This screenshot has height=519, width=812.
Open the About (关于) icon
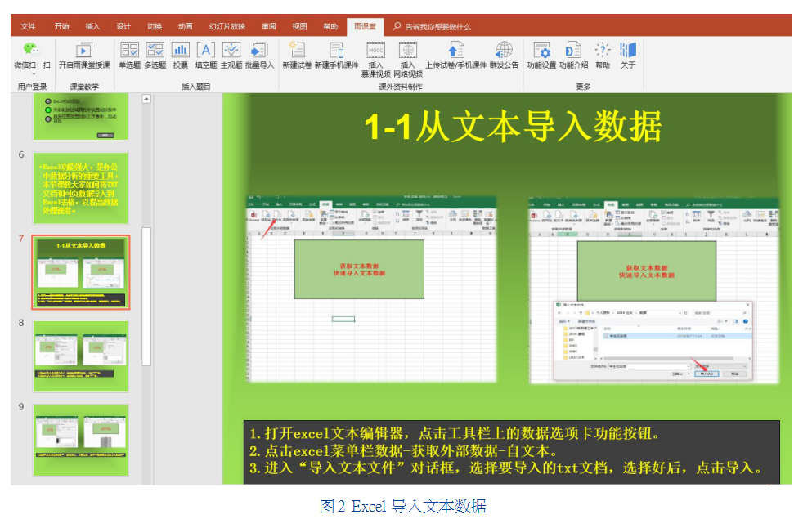(628, 56)
